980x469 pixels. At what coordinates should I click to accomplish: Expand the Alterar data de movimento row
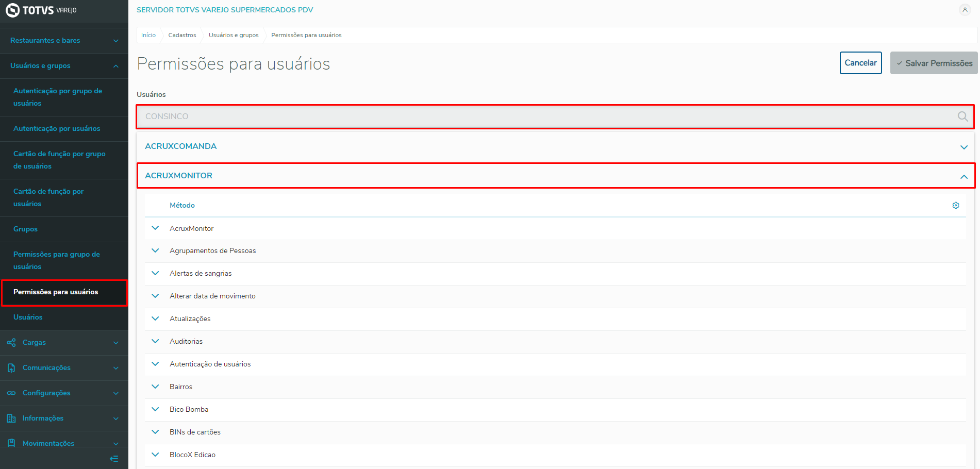tap(155, 296)
